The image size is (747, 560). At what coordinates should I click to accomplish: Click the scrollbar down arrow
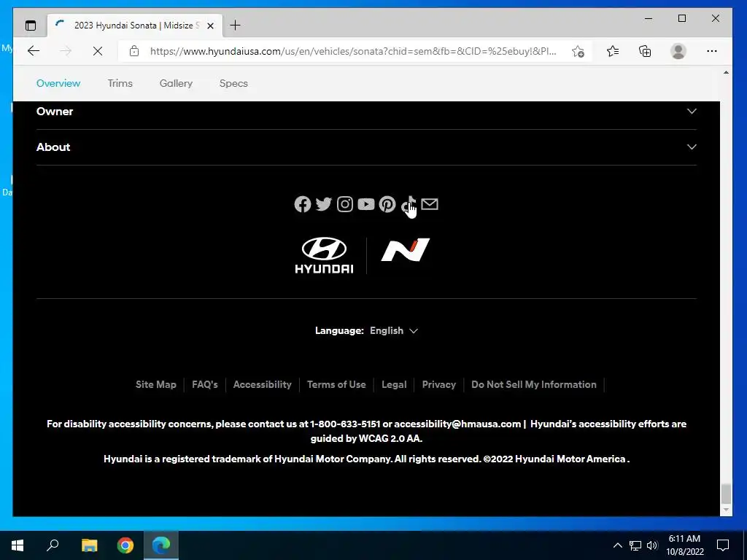[x=726, y=510]
